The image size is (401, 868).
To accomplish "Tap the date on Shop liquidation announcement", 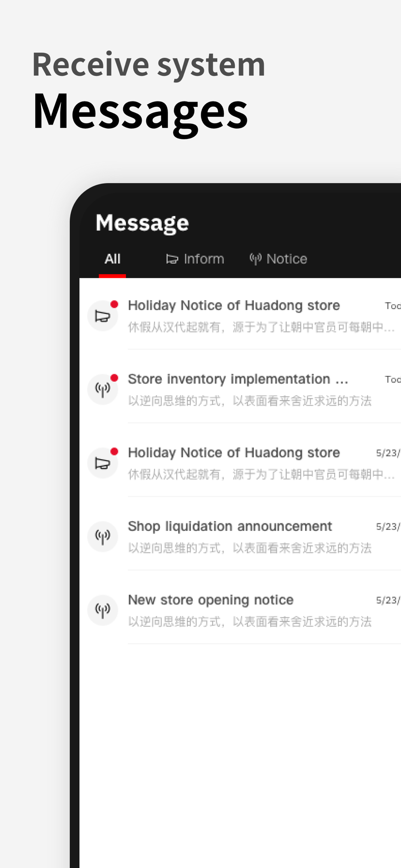I will pyautogui.click(x=388, y=526).
